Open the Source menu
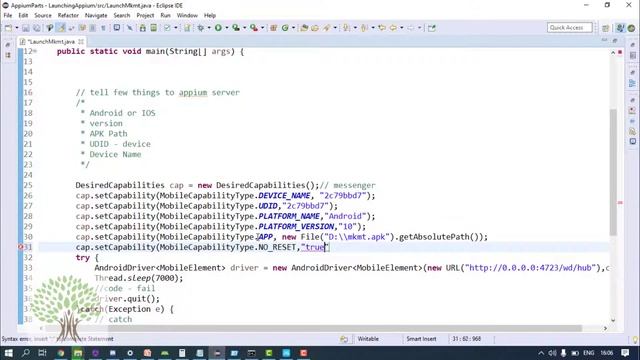640x360 pixels. tap(43, 15)
